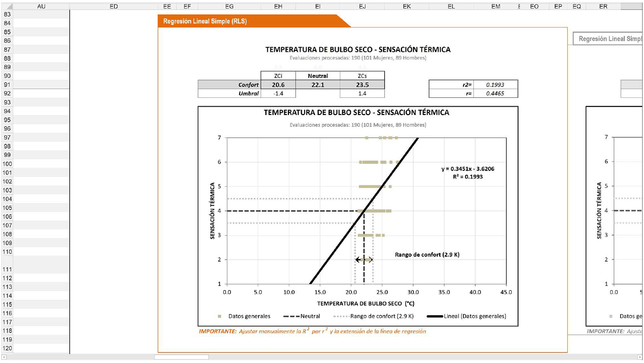Viewport: 644px width, 363px height.
Task: Select column header EG
Action: coord(229,7)
